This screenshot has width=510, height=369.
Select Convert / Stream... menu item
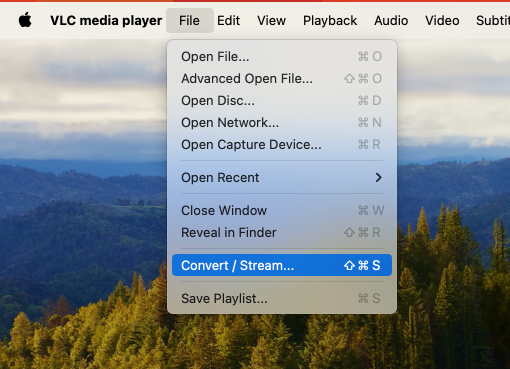282,265
